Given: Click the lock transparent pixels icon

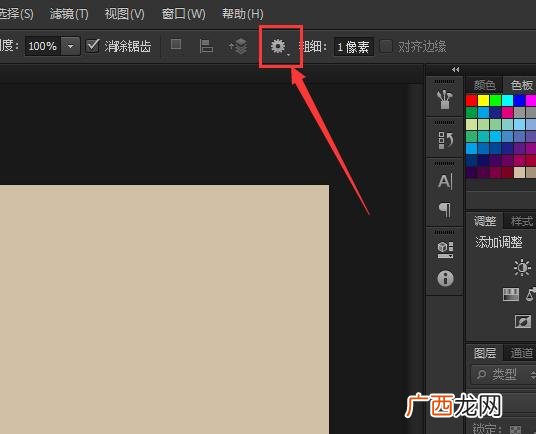Looking at the screenshot, I should 515,429.
